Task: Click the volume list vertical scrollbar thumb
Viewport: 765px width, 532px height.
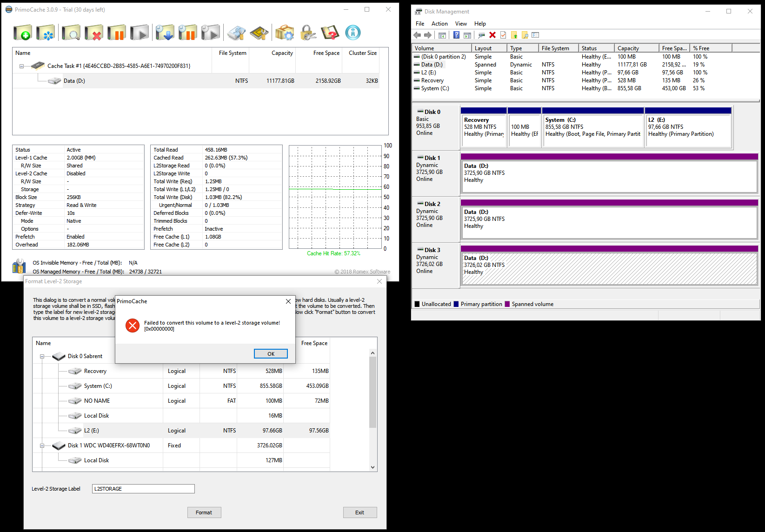Action: click(x=373, y=392)
